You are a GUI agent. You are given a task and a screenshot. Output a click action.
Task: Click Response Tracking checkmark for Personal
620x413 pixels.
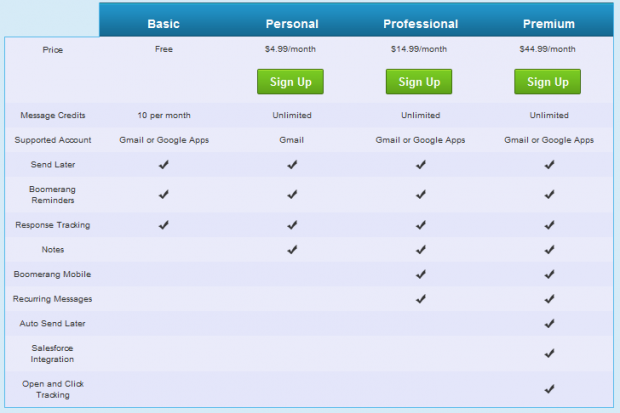click(292, 225)
